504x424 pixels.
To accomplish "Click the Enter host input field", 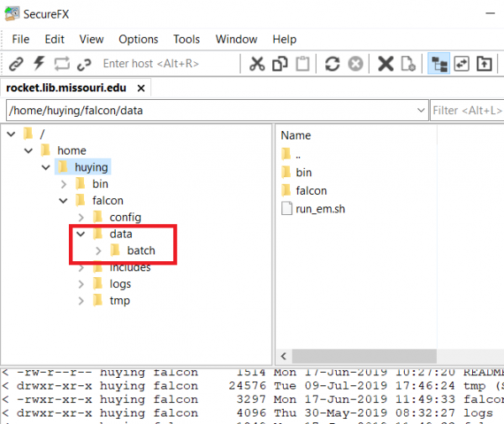I will pyautogui.click(x=164, y=64).
